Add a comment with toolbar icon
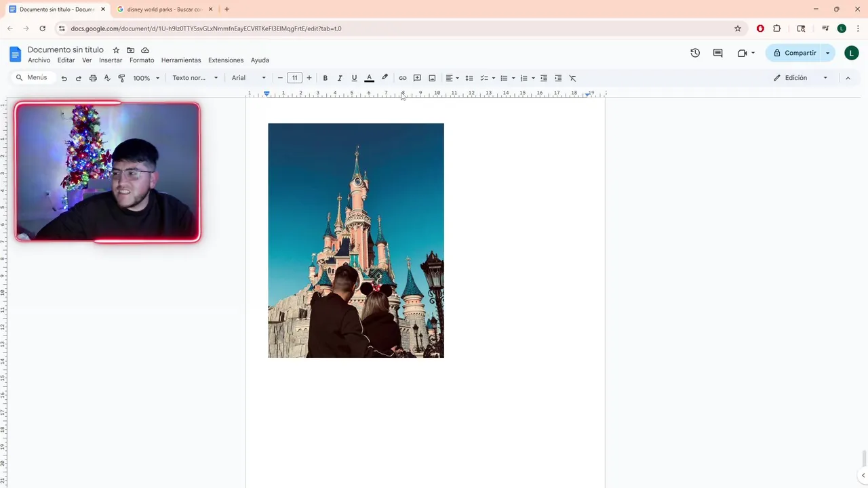The width and height of the screenshot is (868, 488). pos(417,78)
